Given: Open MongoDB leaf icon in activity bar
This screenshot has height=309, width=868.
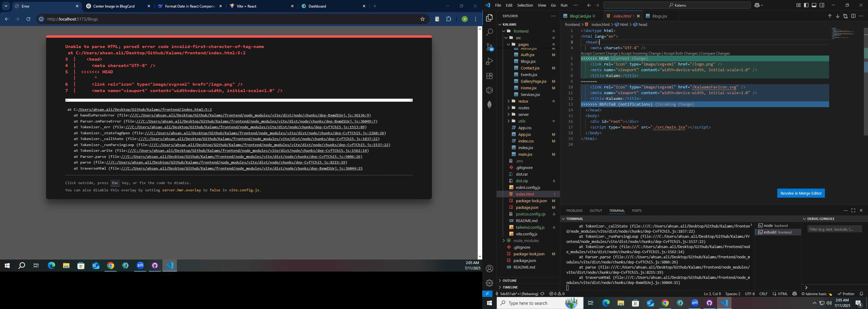Looking at the screenshot, I should click(489, 105).
